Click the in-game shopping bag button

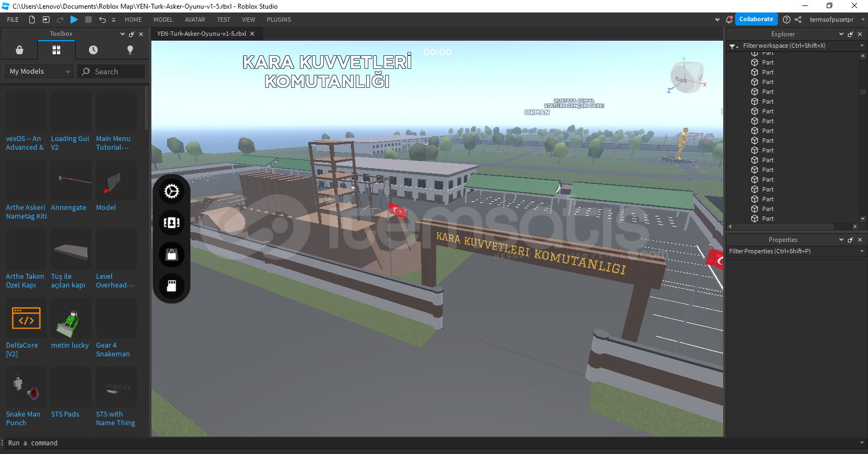tap(172, 254)
